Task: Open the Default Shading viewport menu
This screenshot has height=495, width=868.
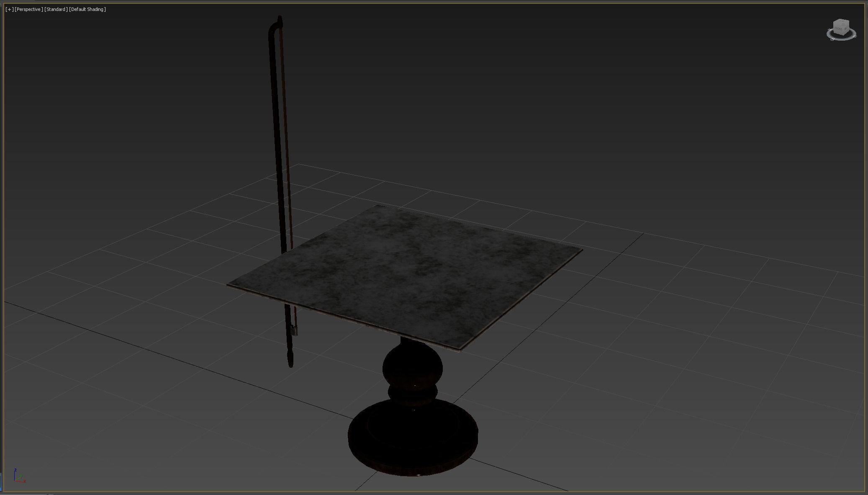Action: [x=87, y=9]
